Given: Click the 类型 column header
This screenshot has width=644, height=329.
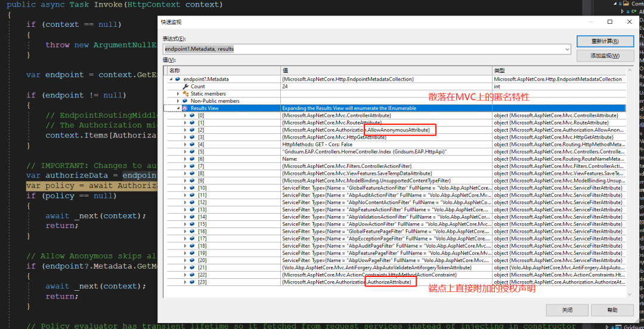Looking at the screenshot, I should 559,70.
